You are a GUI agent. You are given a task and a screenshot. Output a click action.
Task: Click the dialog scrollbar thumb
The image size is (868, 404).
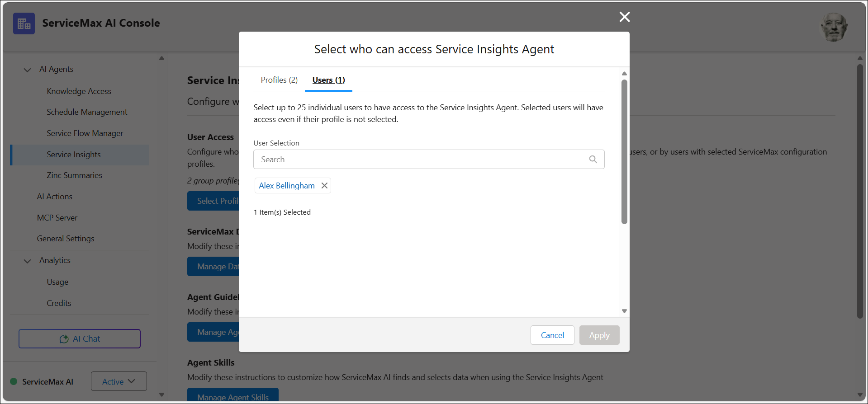(x=624, y=151)
